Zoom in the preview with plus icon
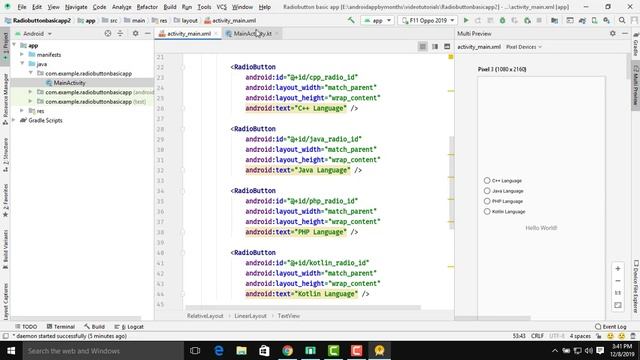640x360 pixels. [x=618, y=269]
